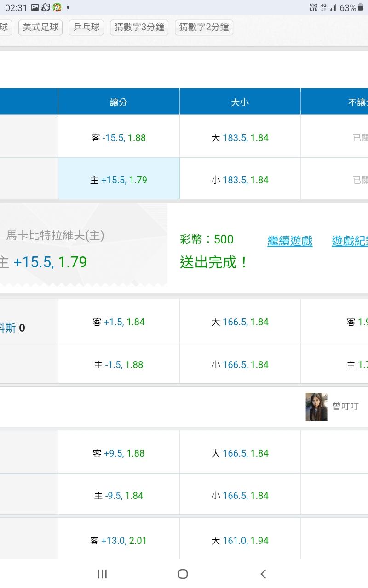Open the 遊戲紀錄 link
368x588 pixels.
[x=351, y=241]
